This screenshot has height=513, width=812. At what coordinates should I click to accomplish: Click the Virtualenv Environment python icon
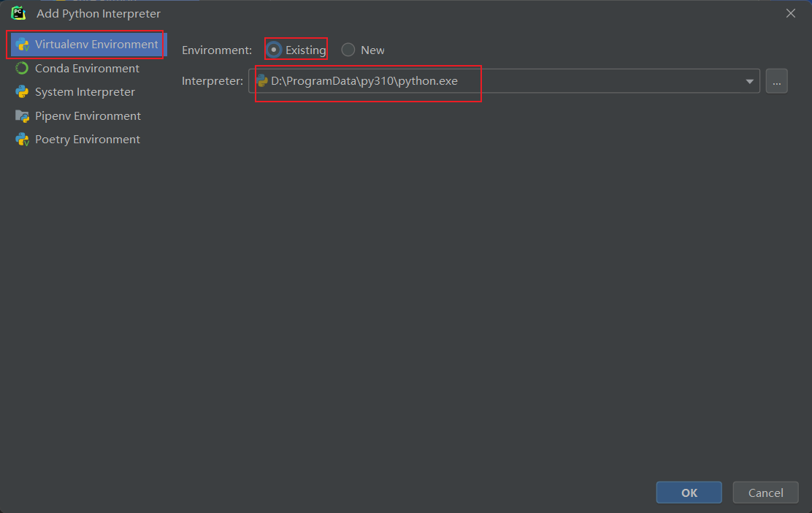(22, 45)
